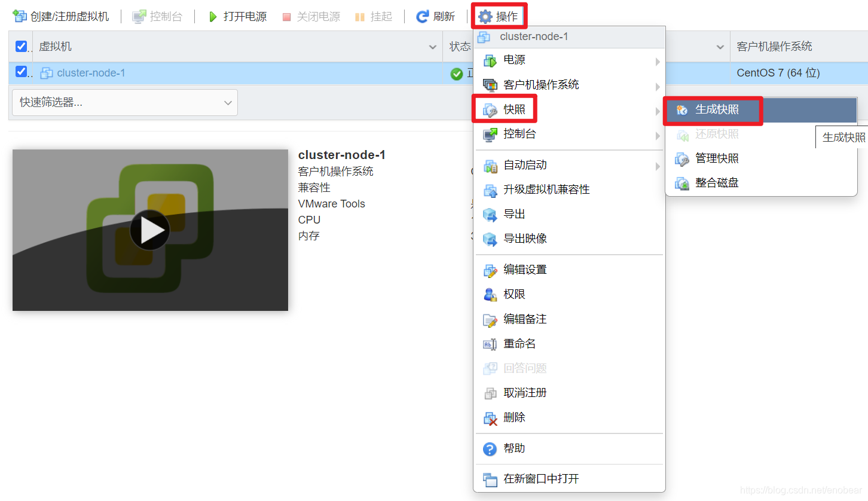
Task: Choose 删除 to delete the virtual machine
Action: tap(515, 417)
